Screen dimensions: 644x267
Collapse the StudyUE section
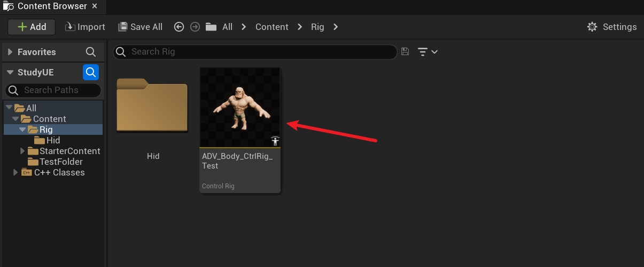point(10,72)
